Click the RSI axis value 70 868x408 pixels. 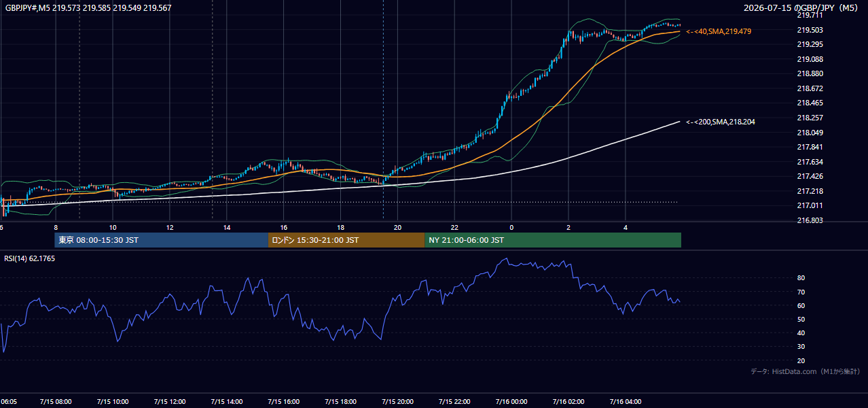coord(801,292)
